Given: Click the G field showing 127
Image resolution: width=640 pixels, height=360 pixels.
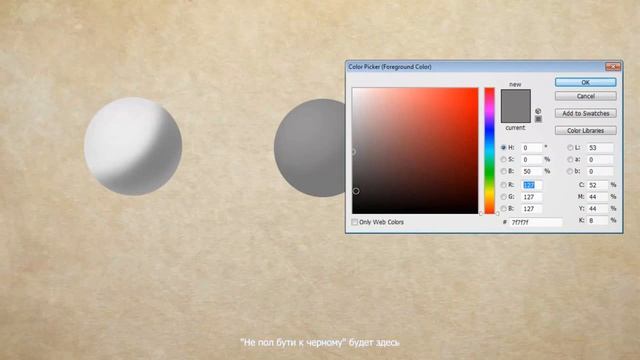Looking at the screenshot, I should point(531,197).
